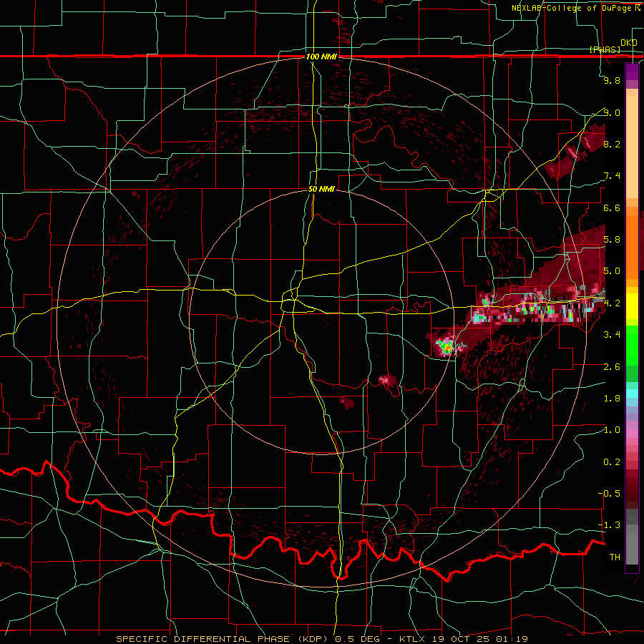Viewport: 644px width, 644px height.
Task: Click the -1.3 value on color scale
Action: point(609,525)
